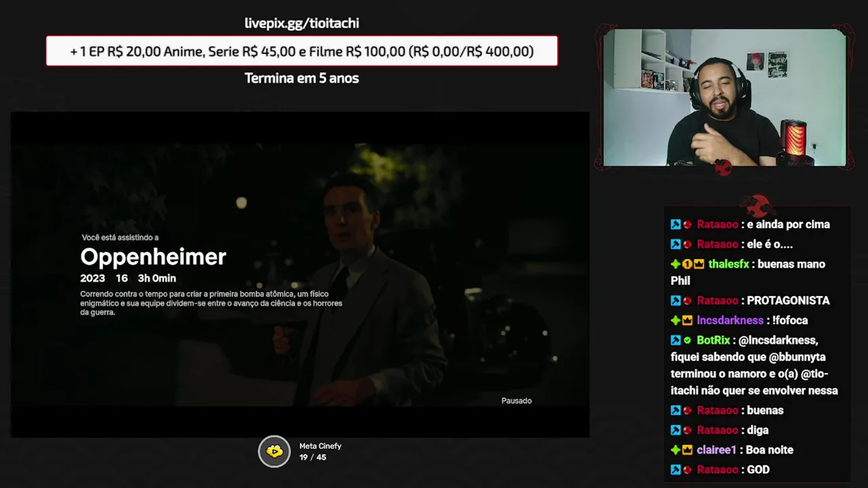
Task: Click the paused movie video frame
Action: click(x=300, y=274)
